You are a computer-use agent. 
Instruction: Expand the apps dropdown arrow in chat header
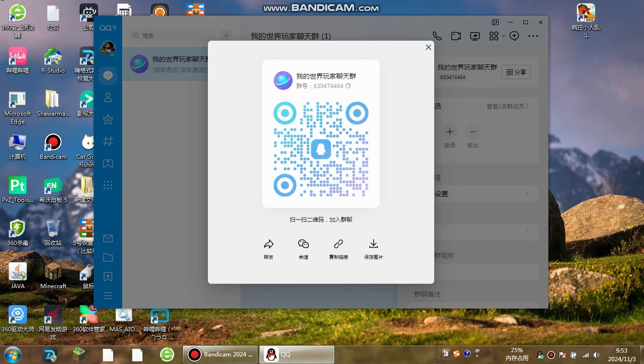503,36
